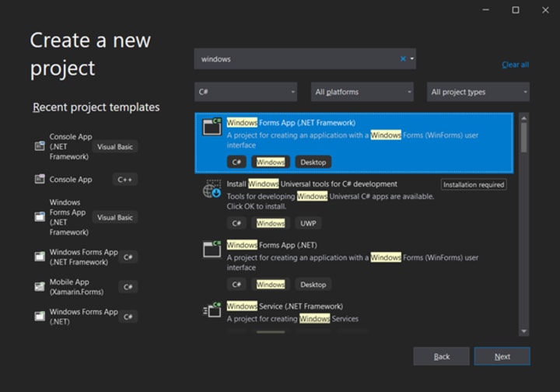Open the All project types dropdown
560x392 pixels.
[x=478, y=92]
